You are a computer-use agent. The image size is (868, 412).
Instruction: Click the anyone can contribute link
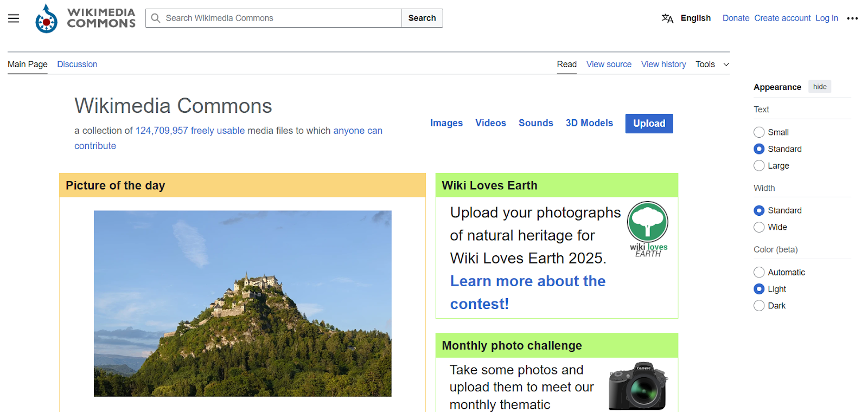(x=358, y=131)
